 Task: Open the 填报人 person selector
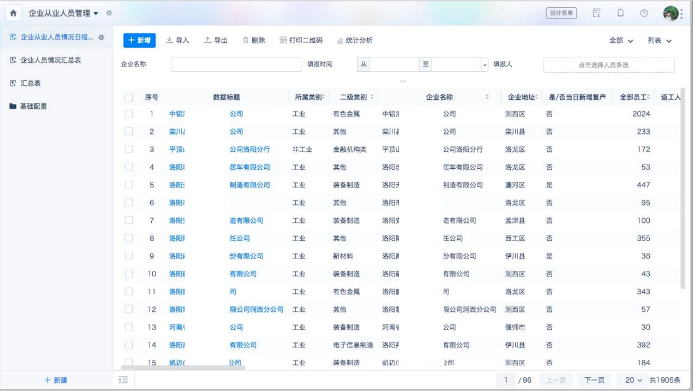coord(609,65)
